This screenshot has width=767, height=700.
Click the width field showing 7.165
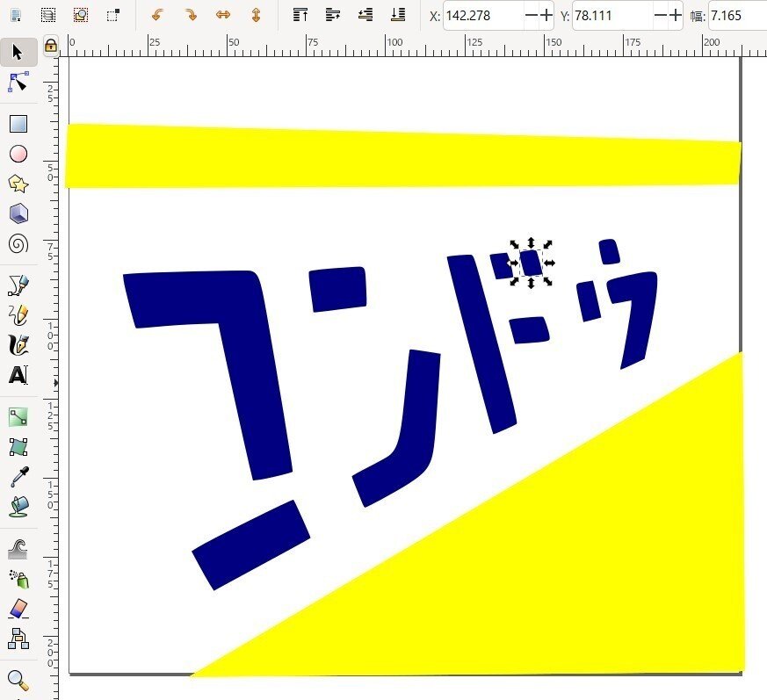point(738,16)
